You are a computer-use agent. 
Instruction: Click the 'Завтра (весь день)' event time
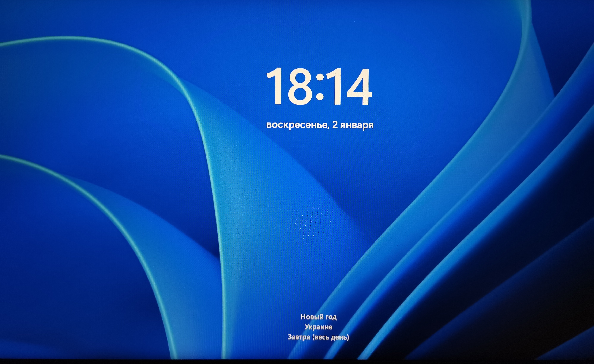point(318,337)
